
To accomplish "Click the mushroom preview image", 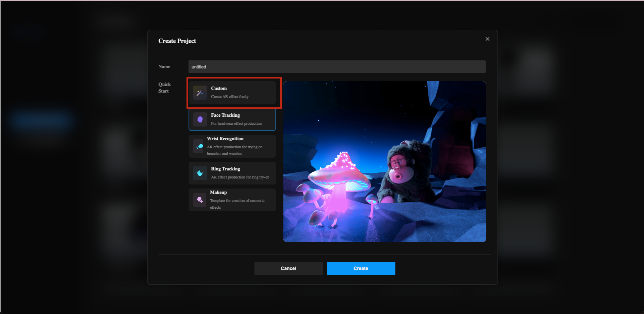I will coord(385,161).
